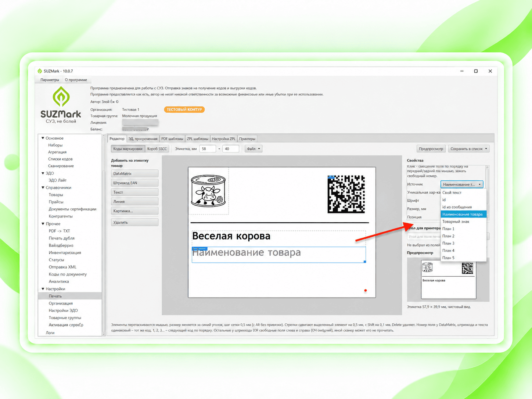Screen dimensions: 532x399
Task: Click the SUZMark title bar app icon
Action: pyautogui.click(x=40, y=71)
